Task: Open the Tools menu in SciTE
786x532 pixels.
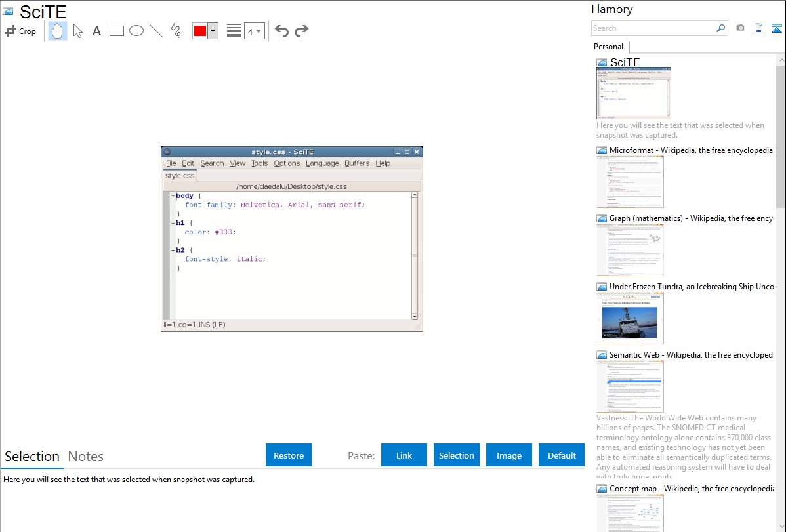Action: [x=259, y=163]
